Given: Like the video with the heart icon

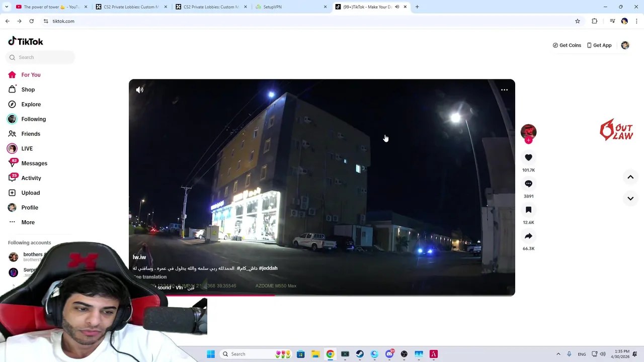Looking at the screenshot, I should tap(528, 157).
